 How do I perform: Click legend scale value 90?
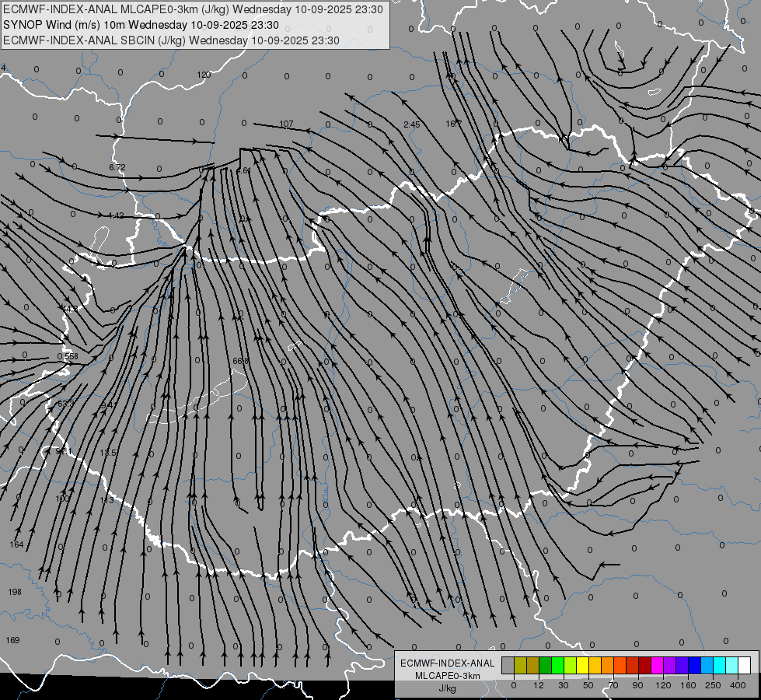click(637, 685)
